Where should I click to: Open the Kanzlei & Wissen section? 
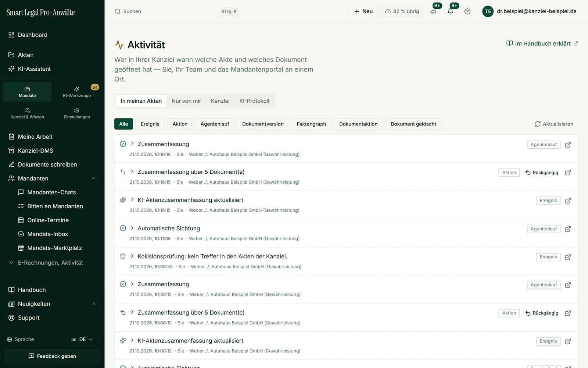pyautogui.click(x=27, y=113)
